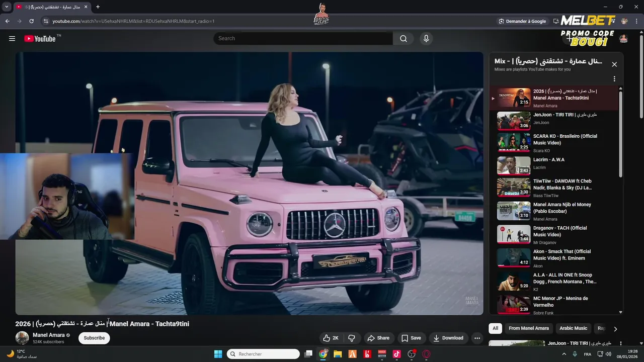Reload the page in Chrome
Viewport: 644px width, 362px height.
[x=31, y=21]
